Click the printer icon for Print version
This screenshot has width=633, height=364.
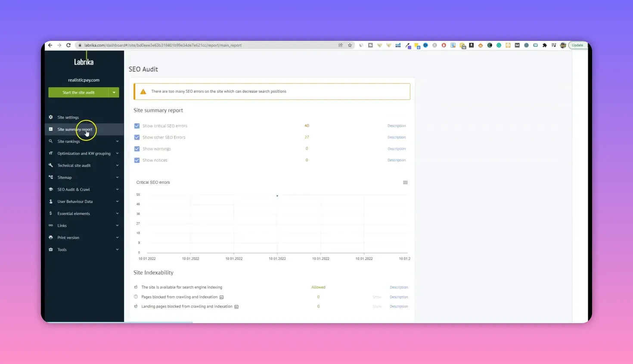51,237
